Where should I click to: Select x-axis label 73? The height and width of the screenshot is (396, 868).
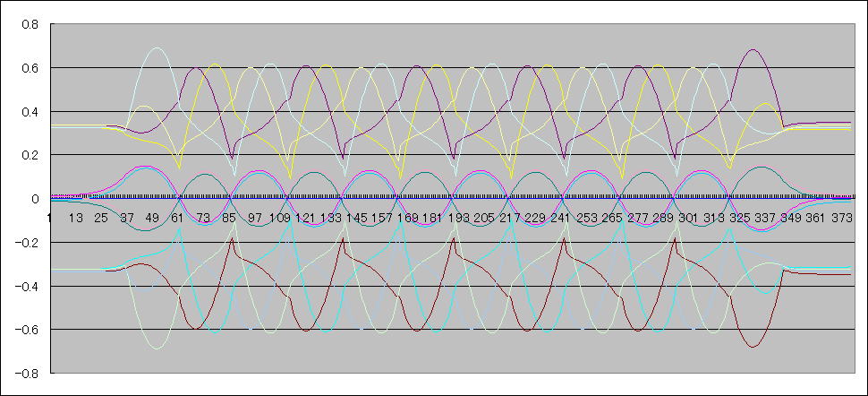pos(204,218)
